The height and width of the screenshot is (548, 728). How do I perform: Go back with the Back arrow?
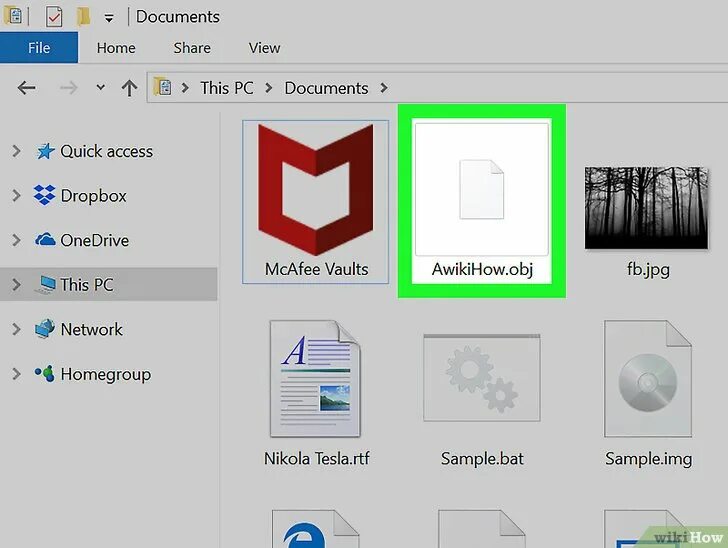coord(26,88)
